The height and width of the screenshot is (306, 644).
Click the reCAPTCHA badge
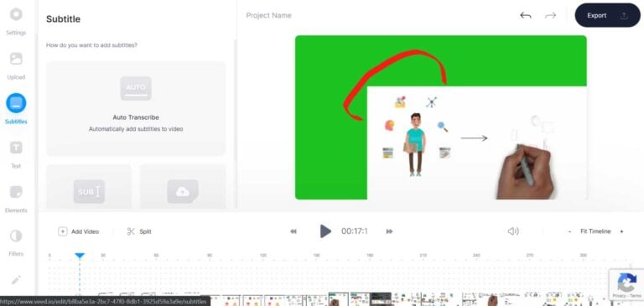point(626,284)
